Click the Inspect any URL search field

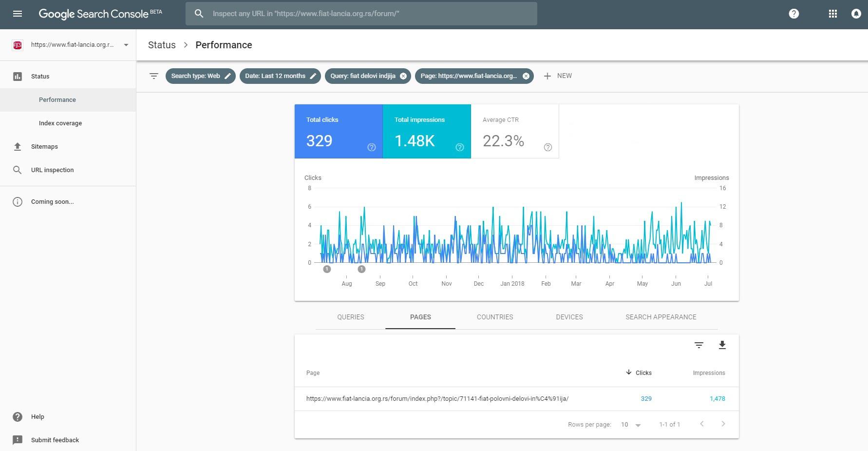(x=361, y=14)
